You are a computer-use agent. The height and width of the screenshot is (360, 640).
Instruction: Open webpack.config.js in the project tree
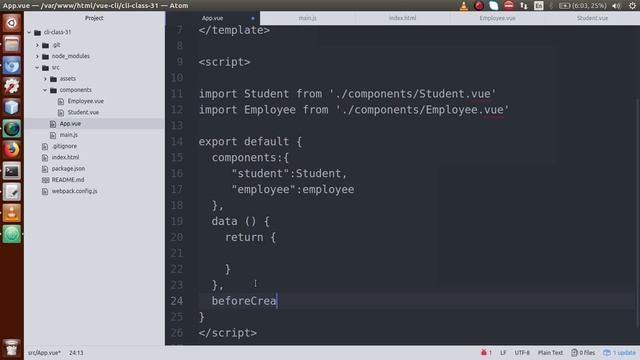click(x=74, y=191)
